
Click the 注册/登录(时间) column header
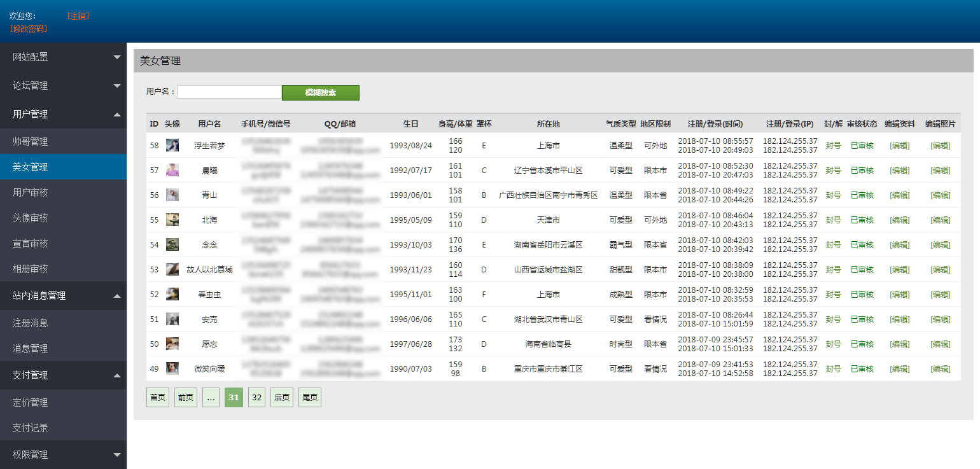[x=715, y=124]
